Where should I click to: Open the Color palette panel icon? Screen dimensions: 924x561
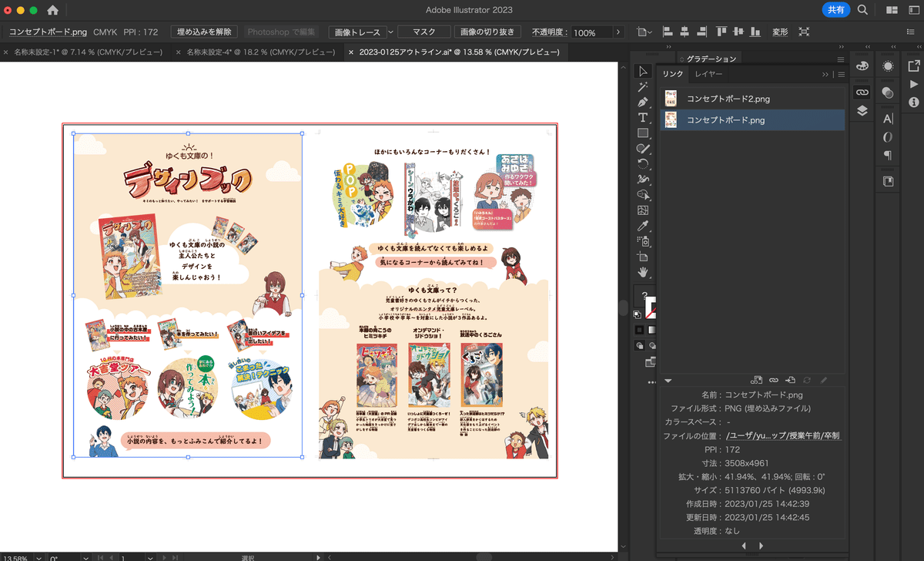tap(862, 67)
